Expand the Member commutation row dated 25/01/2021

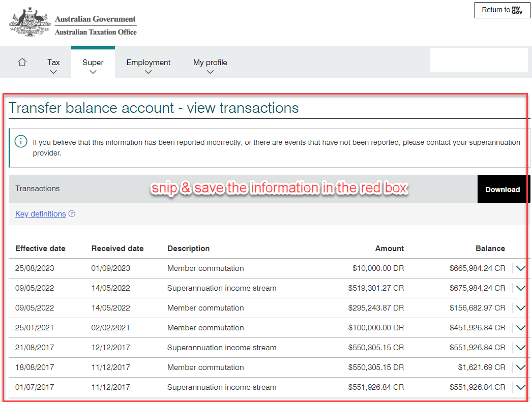[x=520, y=328]
